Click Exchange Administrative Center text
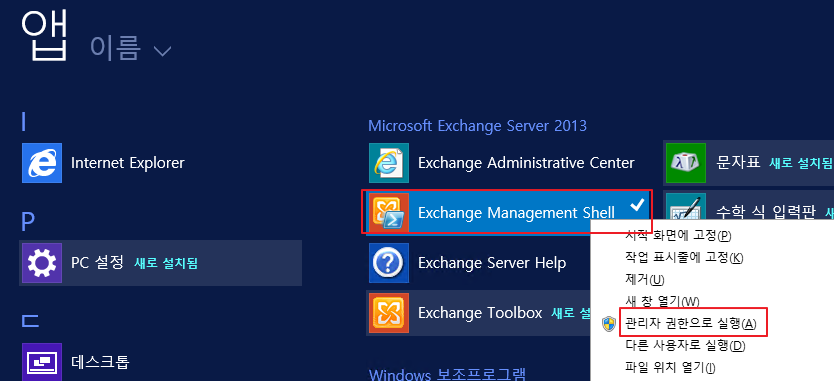The height and width of the screenshot is (381, 834). pos(526,163)
